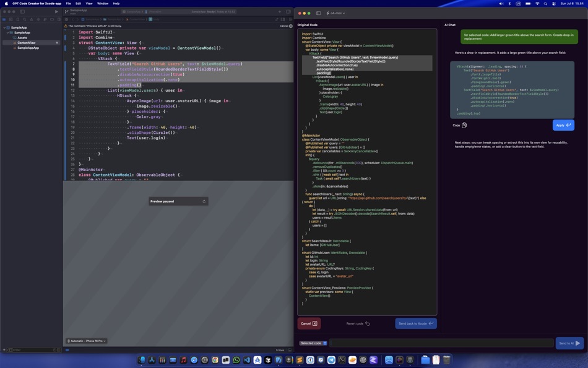Open Xcode from the Dock
This screenshot has width=588, height=368.
click(279, 360)
